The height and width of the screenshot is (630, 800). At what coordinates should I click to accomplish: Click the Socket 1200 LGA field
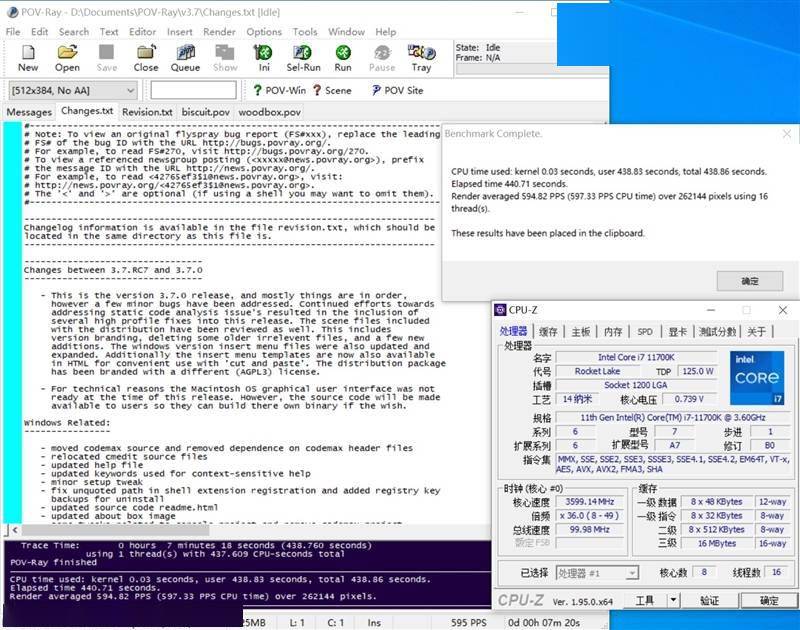coord(636,385)
